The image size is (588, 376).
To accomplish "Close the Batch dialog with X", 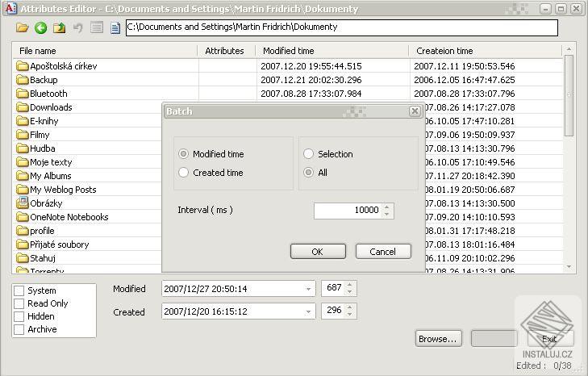I will 415,111.
